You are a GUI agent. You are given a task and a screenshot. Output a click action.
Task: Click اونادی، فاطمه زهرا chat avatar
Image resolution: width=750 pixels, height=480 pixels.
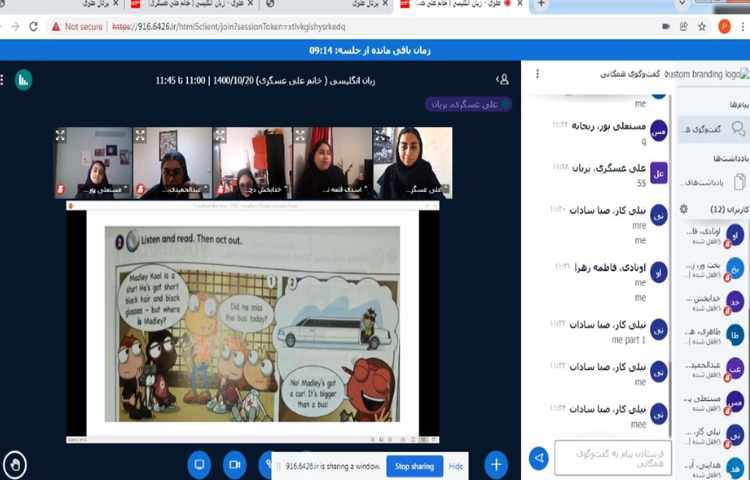pos(659,273)
